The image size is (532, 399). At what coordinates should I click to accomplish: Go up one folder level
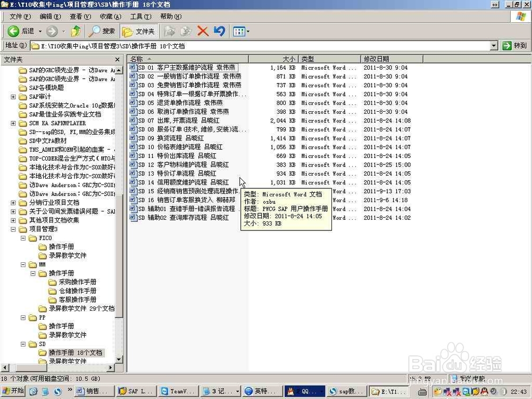[76, 31]
